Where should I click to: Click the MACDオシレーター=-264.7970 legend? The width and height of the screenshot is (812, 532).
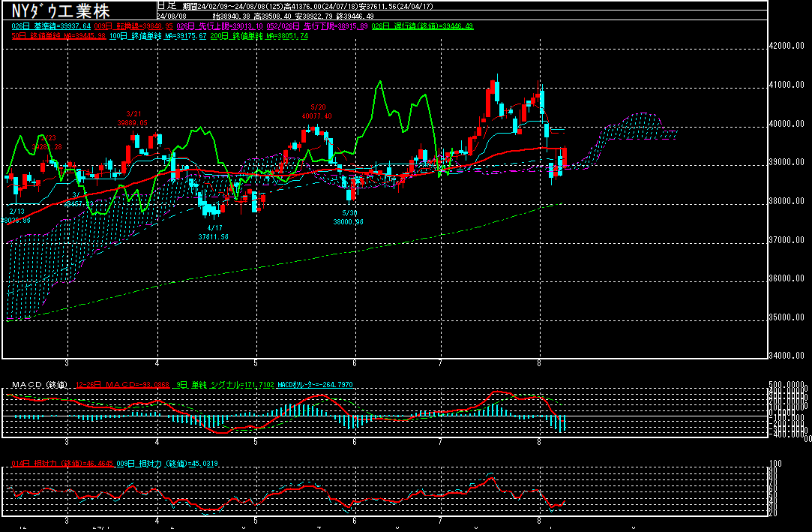(x=316, y=385)
